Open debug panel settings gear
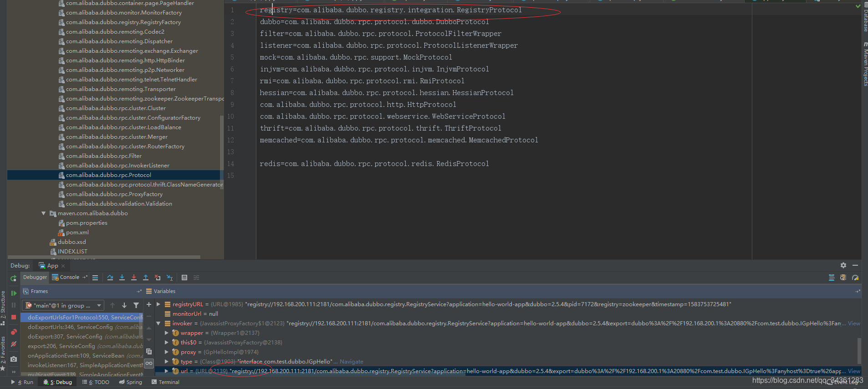This screenshot has width=868, height=389. [x=843, y=265]
